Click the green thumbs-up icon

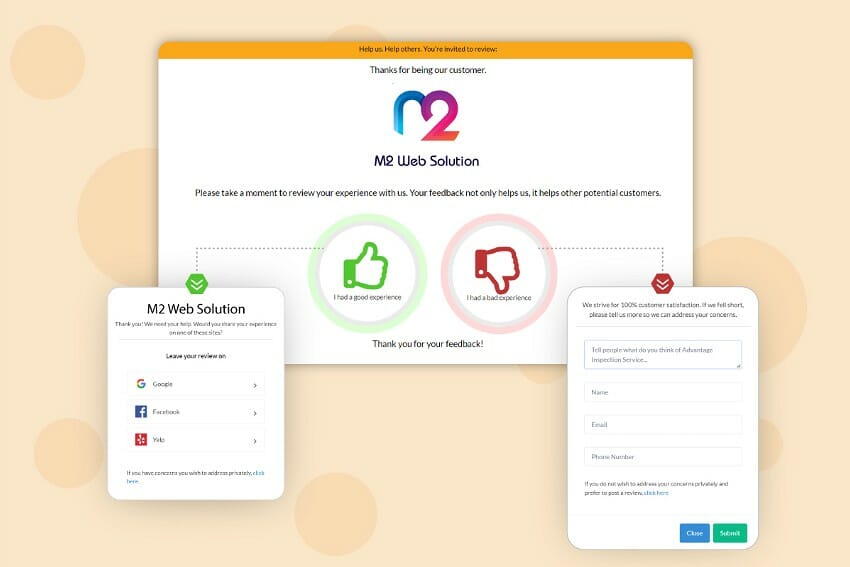coord(366,265)
